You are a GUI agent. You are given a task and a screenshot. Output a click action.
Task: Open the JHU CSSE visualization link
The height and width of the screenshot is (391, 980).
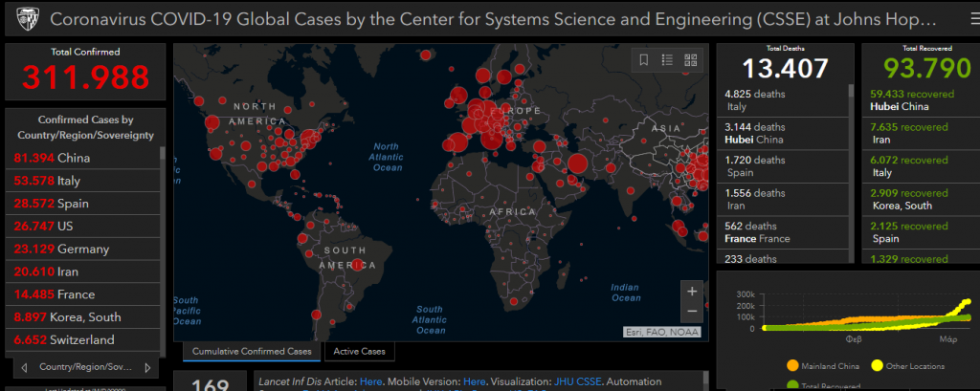583,380
